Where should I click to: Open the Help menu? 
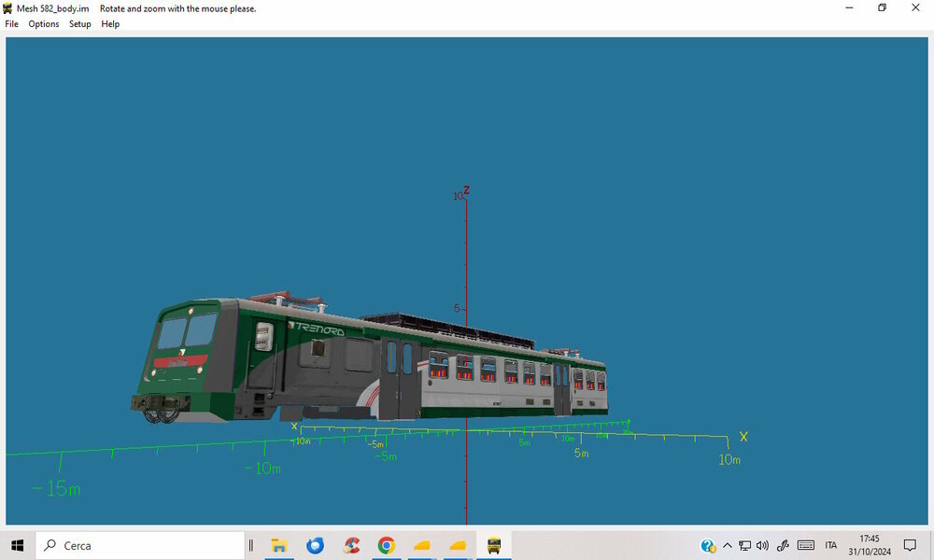110,24
